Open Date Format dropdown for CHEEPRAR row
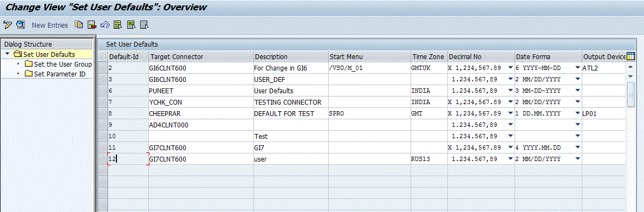This screenshot has height=212, width=644. point(578,113)
